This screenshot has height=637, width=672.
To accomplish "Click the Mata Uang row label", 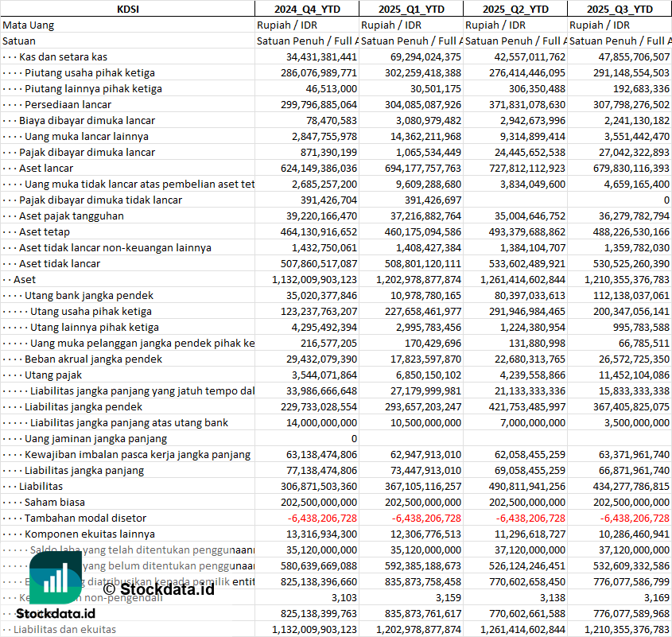I will 29,25.
